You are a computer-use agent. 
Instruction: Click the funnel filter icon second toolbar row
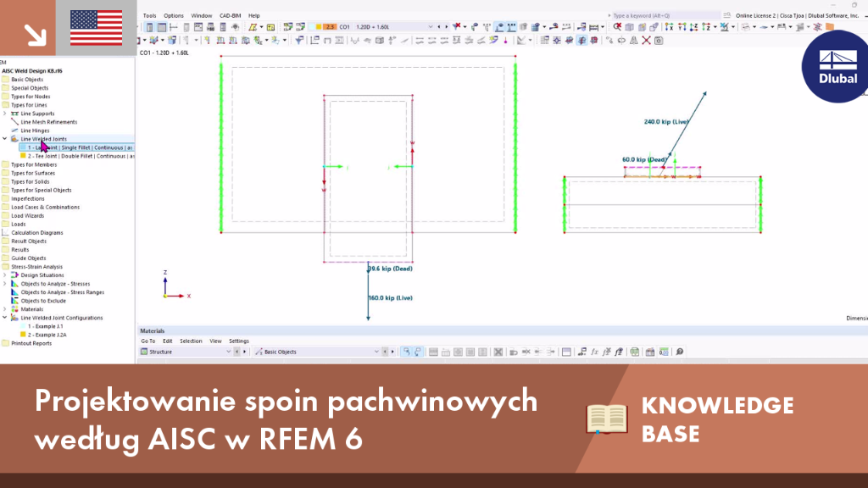coord(299,41)
